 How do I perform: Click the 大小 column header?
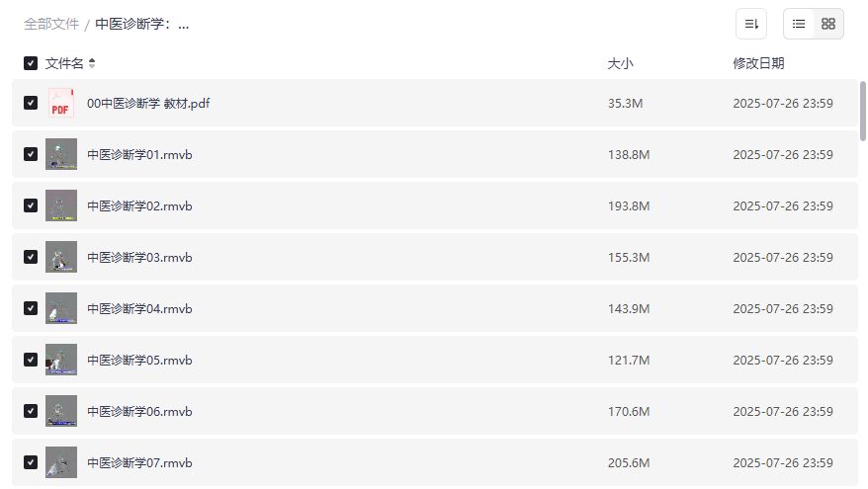click(x=620, y=63)
